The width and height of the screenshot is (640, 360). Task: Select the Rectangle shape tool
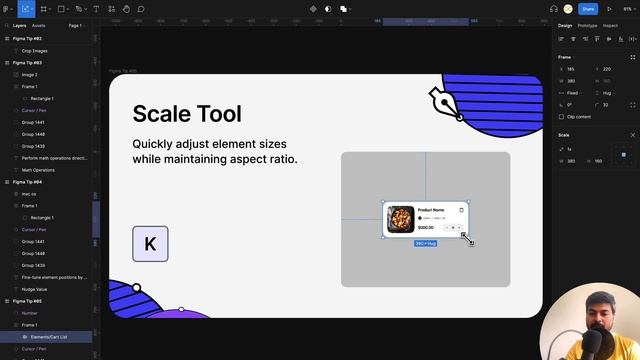61,9
